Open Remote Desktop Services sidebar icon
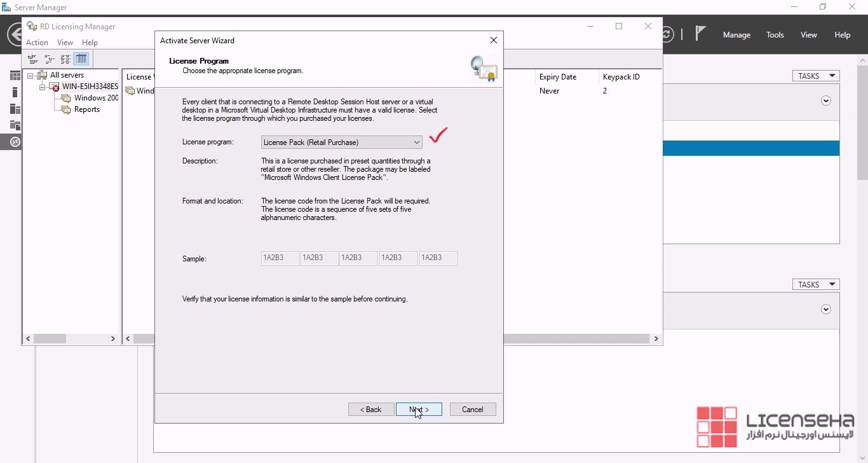 [15, 142]
